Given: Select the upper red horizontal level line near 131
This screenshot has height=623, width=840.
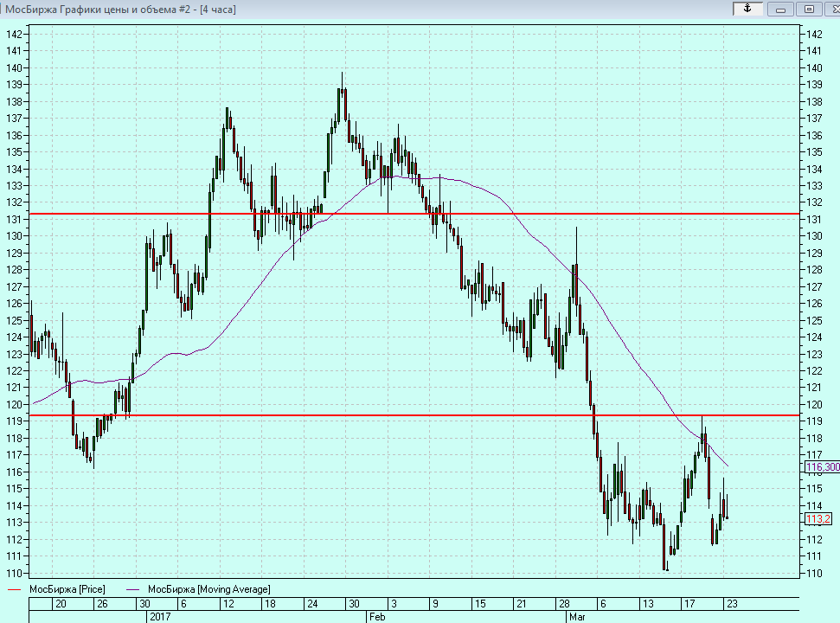Looking at the screenshot, I should click(x=414, y=214).
